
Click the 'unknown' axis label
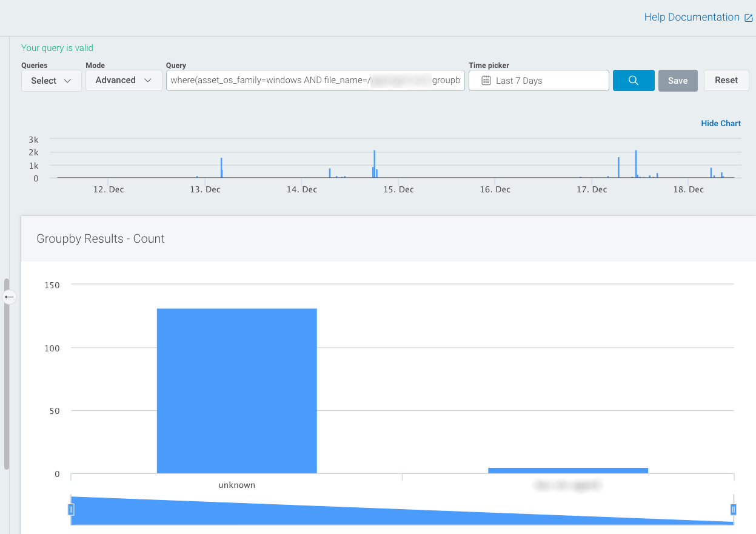click(236, 485)
